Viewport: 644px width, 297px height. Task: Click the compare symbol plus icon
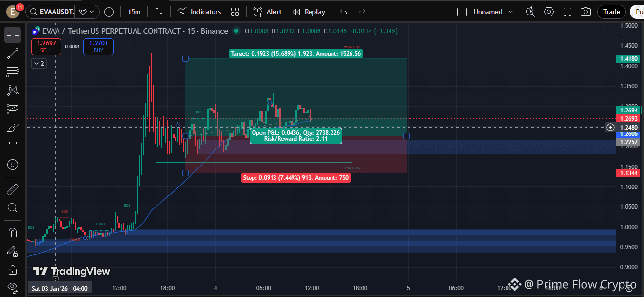coord(109,12)
